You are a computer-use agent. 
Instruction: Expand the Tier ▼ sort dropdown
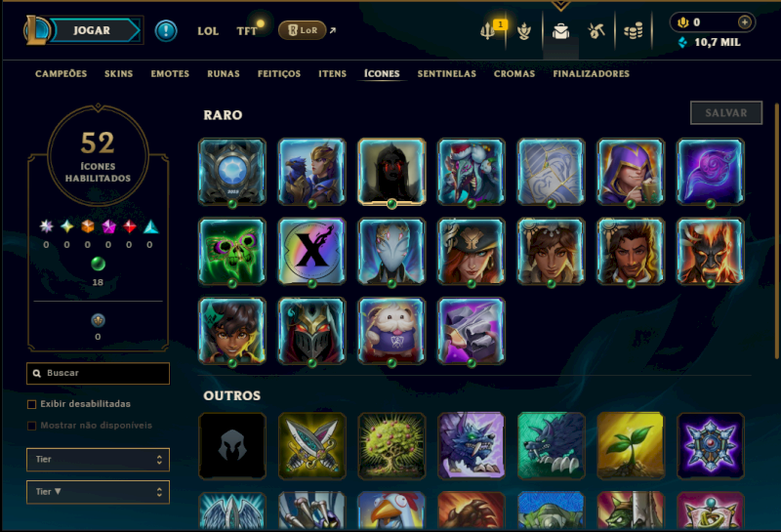(99, 492)
